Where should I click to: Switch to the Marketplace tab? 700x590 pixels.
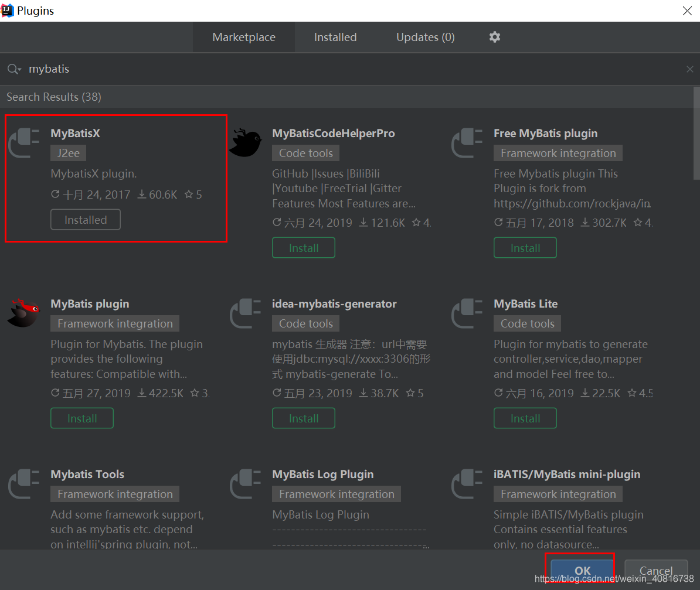pos(244,37)
